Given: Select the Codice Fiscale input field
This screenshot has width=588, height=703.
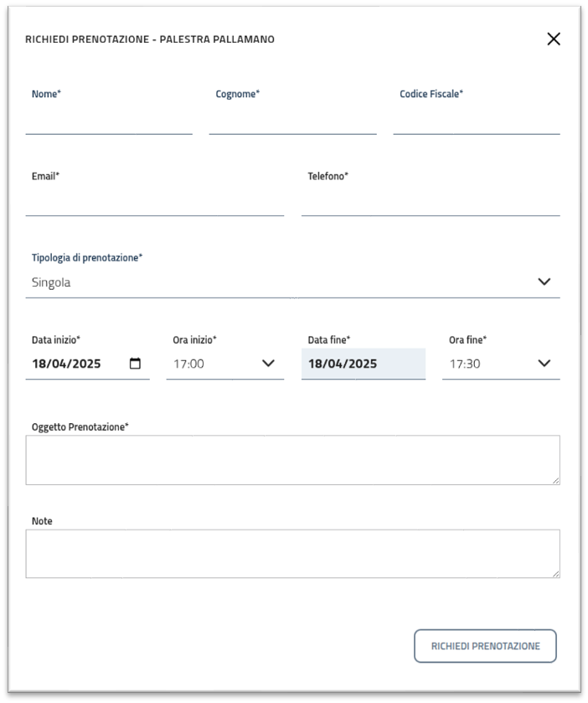Looking at the screenshot, I should (476, 121).
